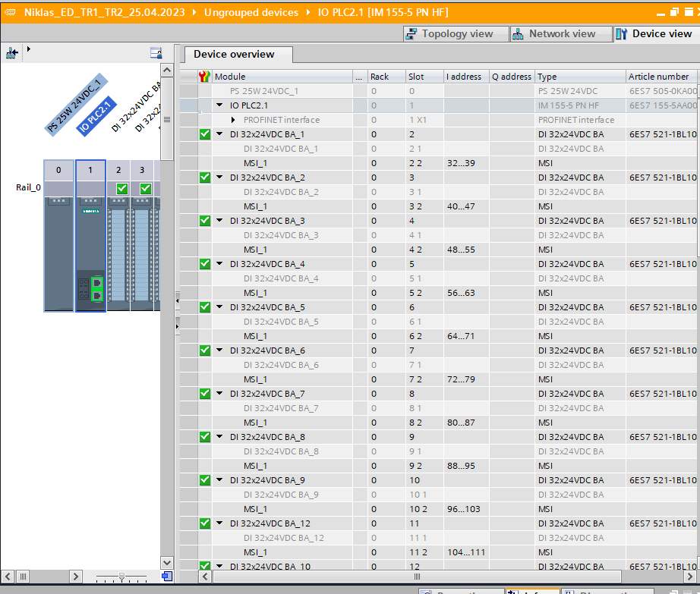The image size is (700, 594).
Task: Click project name Niklas_ED_TR1_TR2_25.04.2023 in breadcrumb
Action: tap(105, 12)
